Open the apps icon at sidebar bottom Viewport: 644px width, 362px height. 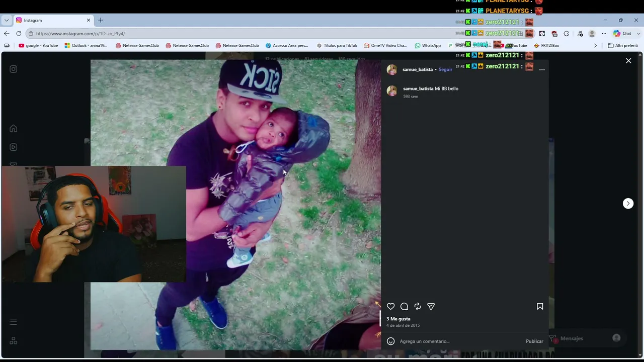click(x=14, y=340)
